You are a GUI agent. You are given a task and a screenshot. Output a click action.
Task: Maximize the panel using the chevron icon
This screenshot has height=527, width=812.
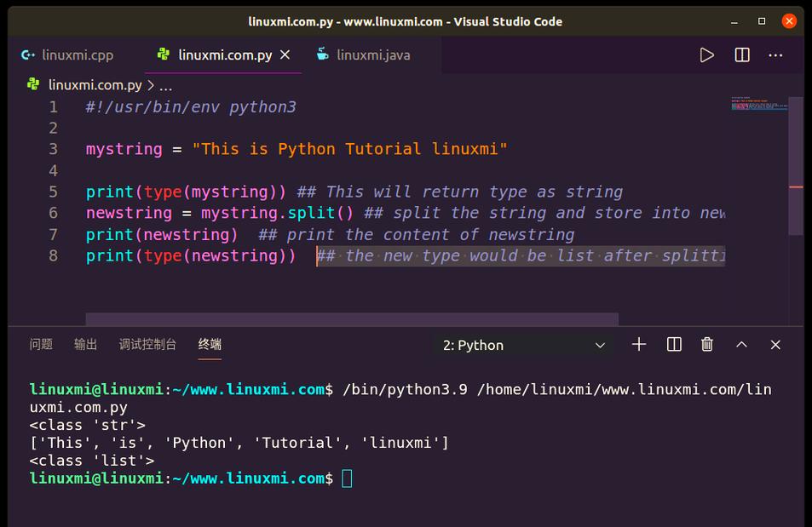pos(740,344)
